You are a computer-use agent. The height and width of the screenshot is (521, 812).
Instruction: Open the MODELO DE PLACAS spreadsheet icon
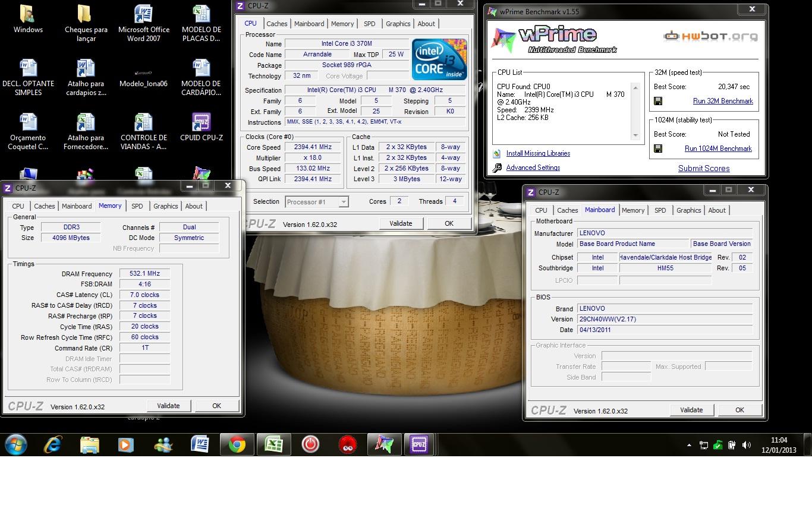(201, 23)
